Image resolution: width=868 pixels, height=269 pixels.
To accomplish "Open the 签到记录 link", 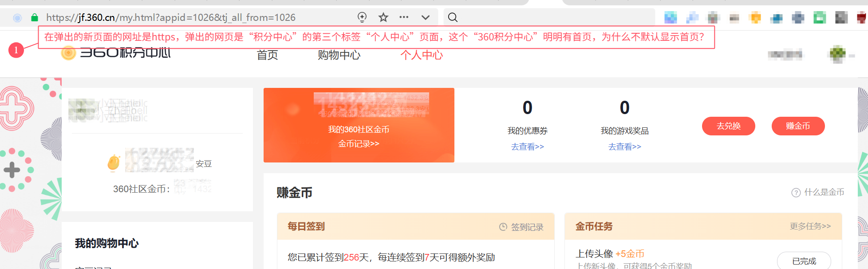I will pos(527,227).
